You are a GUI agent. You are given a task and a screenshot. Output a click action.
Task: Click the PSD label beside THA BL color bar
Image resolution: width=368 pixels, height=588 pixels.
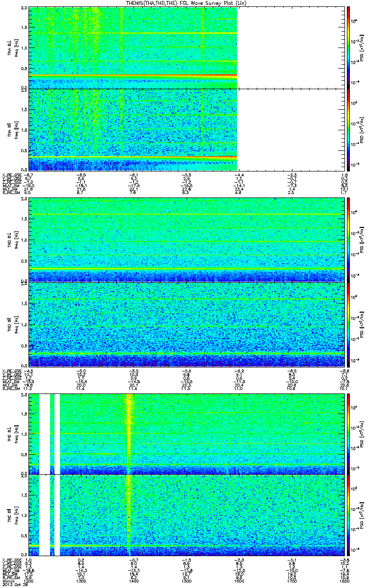[x=363, y=48]
